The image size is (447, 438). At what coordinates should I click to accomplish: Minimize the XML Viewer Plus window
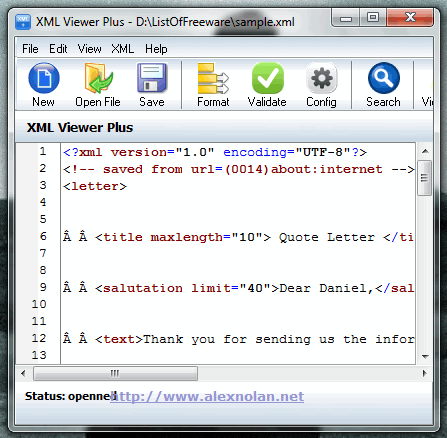tap(346, 18)
